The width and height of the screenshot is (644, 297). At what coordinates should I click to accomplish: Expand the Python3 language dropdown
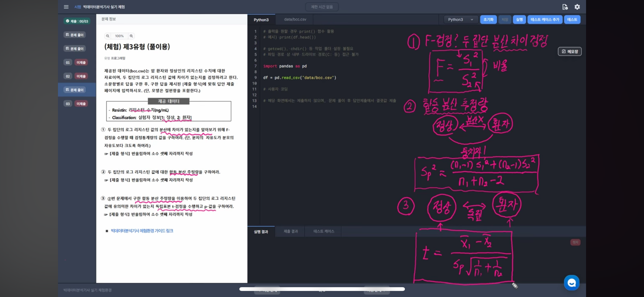tap(460, 19)
